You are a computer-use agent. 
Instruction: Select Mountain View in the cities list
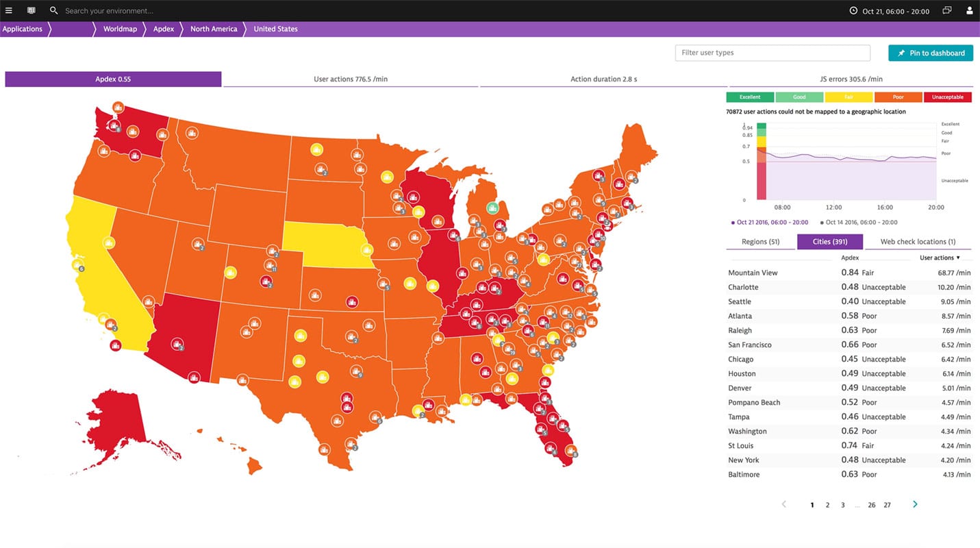[753, 272]
